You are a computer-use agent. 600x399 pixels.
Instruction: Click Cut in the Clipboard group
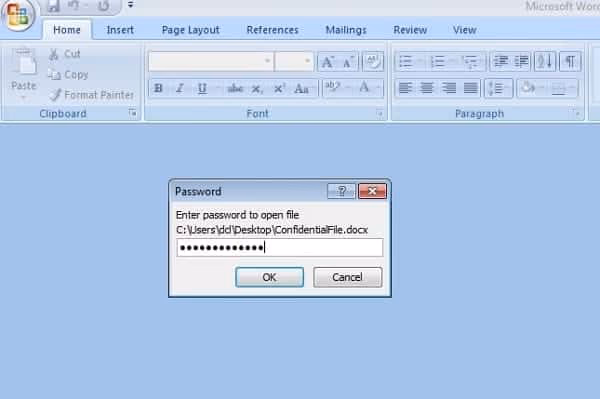click(x=65, y=54)
